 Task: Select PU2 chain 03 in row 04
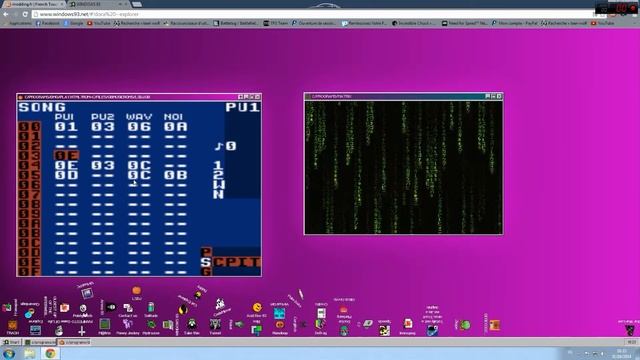pyautogui.click(x=102, y=165)
